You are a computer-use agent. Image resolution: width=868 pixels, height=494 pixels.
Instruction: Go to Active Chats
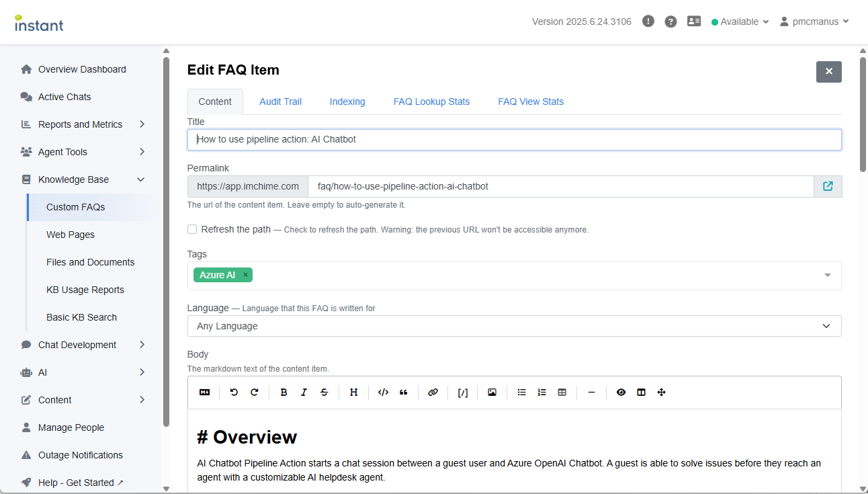click(x=64, y=97)
